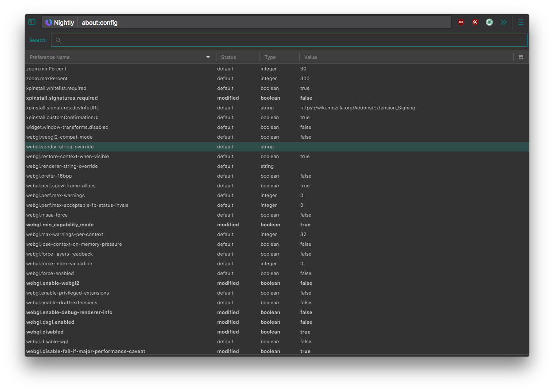The width and height of the screenshot is (554, 392).
Task: Click string type of webgl.renderer-string-override
Action: [x=267, y=166]
